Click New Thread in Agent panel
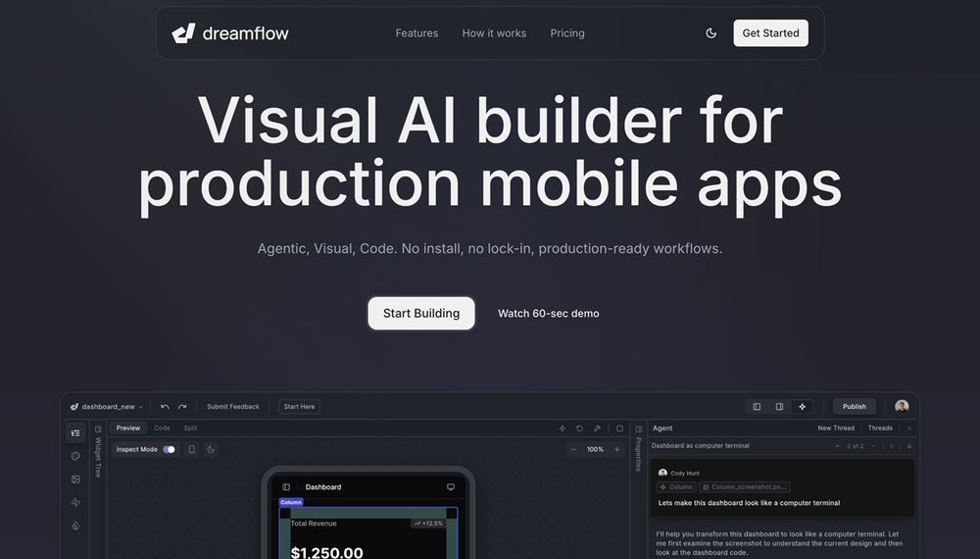The height and width of the screenshot is (559, 980). coord(836,429)
